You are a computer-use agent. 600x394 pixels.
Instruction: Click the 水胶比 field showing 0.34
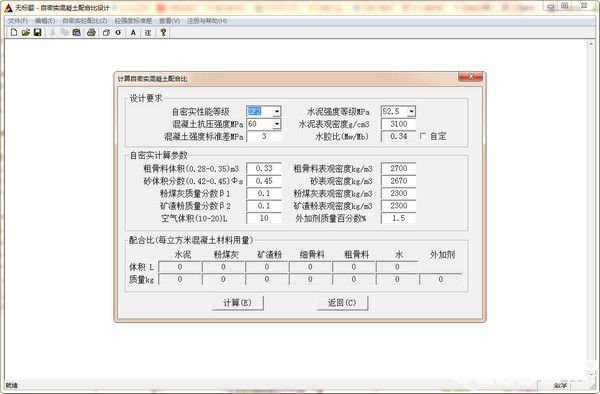398,136
